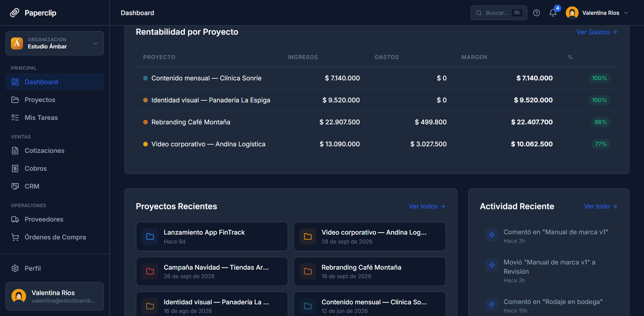This screenshot has height=316, width=644.
Task: Click the Cobros receipt icon
Action: pos(15,168)
